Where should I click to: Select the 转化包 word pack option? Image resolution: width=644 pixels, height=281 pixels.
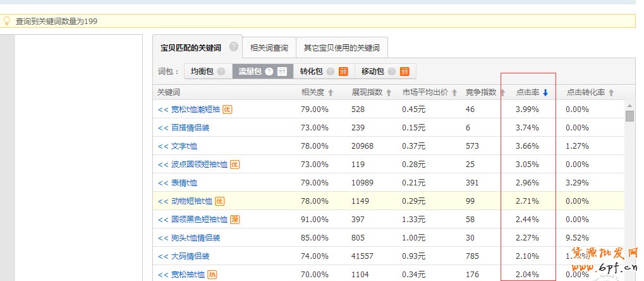click(x=311, y=72)
